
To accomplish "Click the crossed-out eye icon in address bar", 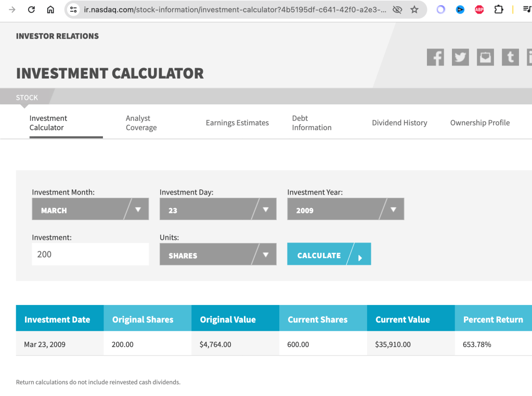I will pos(397,9).
